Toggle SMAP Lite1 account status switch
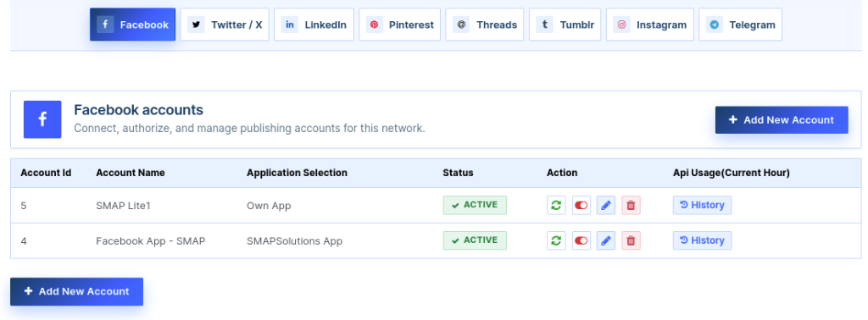The height and width of the screenshot is (320, 868). pos(581,205)
